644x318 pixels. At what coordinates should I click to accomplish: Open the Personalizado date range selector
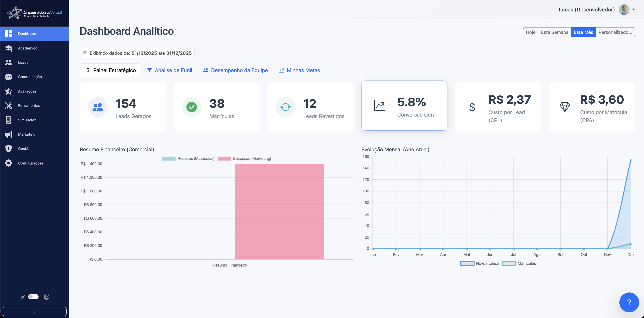coord(615,32)
